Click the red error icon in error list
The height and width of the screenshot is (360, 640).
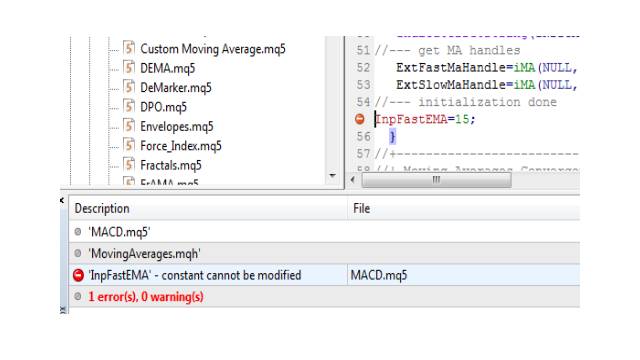(x=78, y=276)
